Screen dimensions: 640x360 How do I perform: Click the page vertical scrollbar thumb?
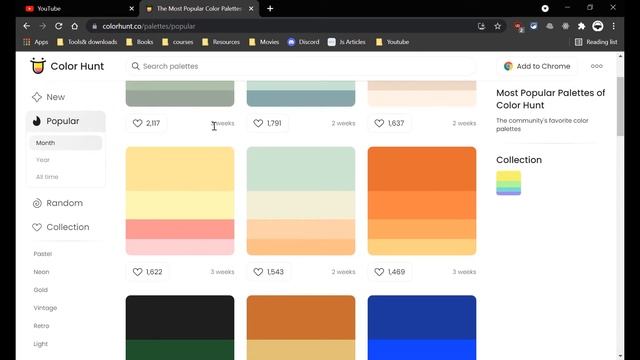pos(620,106)
